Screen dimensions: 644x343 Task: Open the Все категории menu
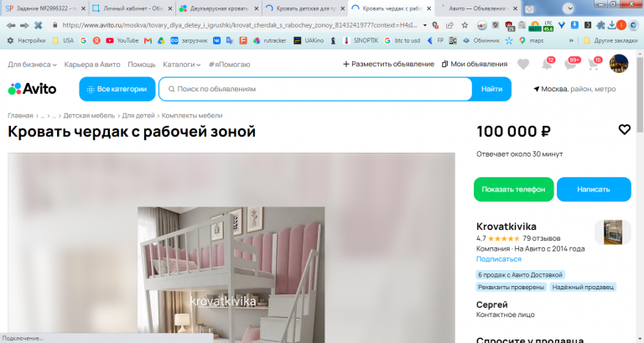tap(117, 89)
